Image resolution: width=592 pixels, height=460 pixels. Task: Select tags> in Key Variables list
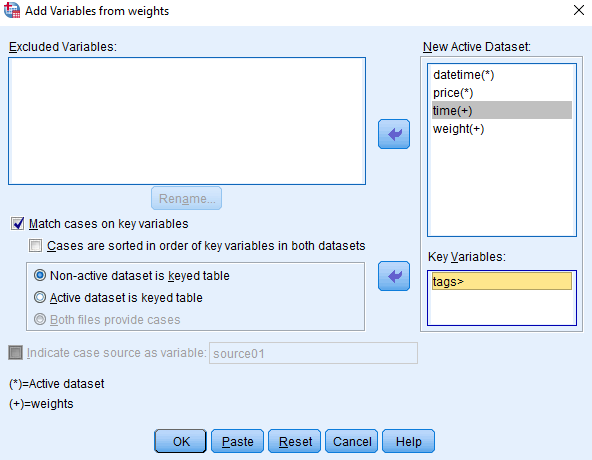tap(502, 281)
